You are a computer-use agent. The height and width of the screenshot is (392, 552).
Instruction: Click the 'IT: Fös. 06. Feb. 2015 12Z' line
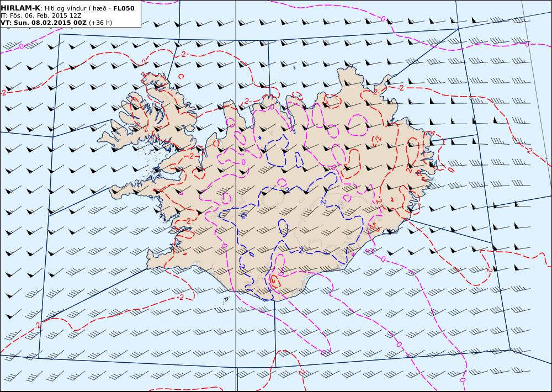click(x=41, y=15)
